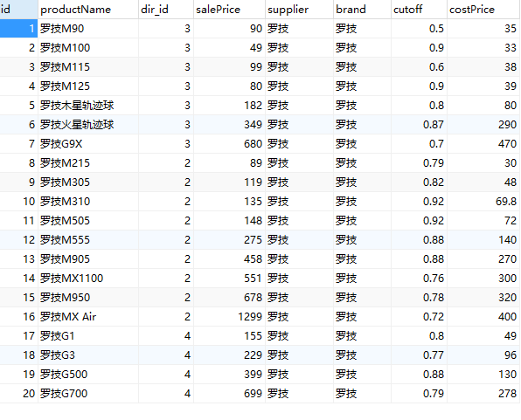Click costPrice value 400
The height and width of the screenshot is (420, 521).
click(507, 317)
